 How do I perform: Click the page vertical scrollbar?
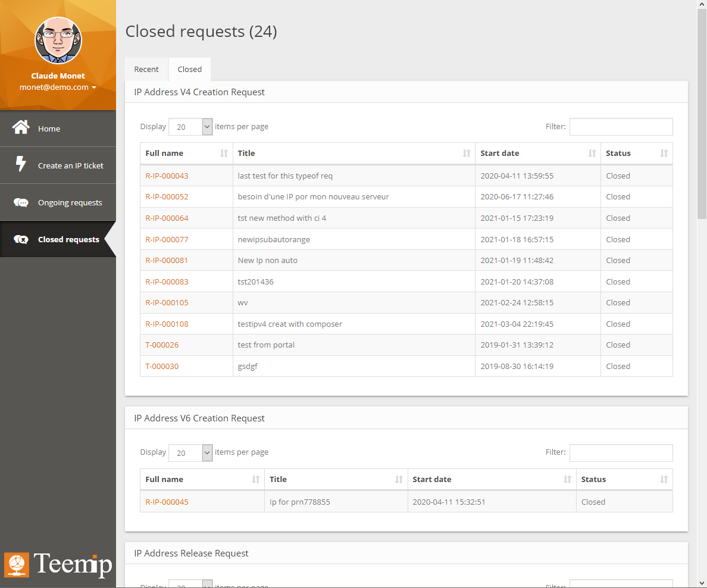tap(702, 119)
